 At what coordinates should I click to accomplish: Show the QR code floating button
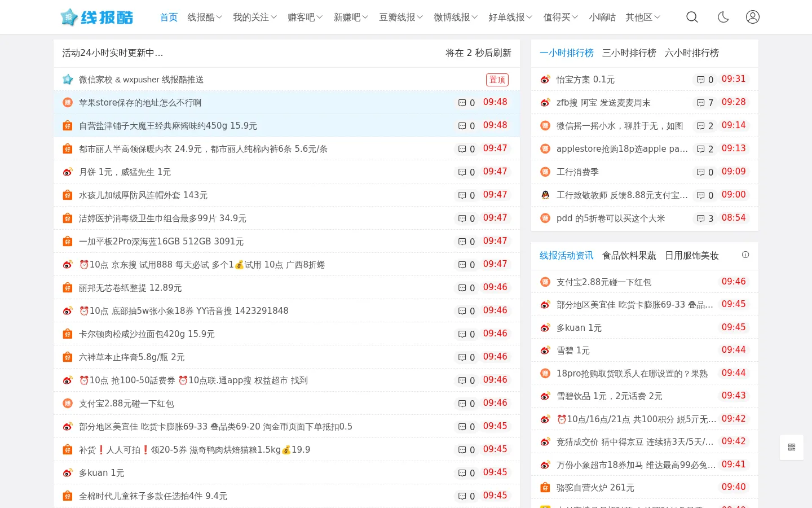pyautogui.click(x=792, y=447)
